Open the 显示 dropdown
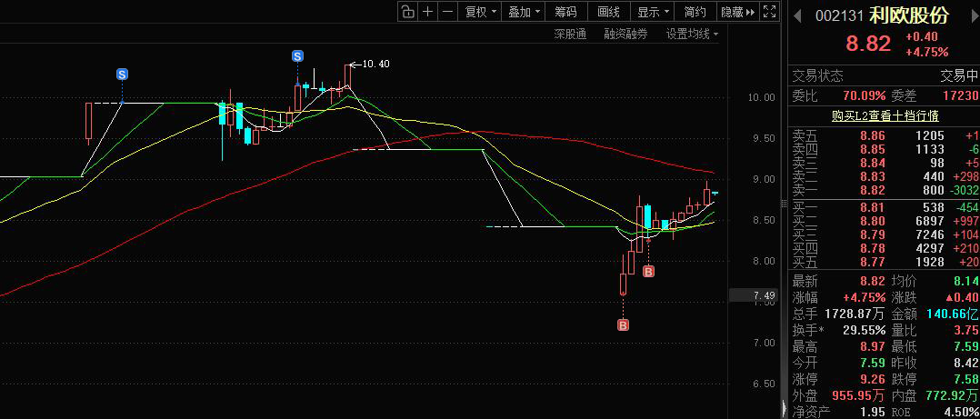This screenshot has height=419, width=980. [653, 11]
